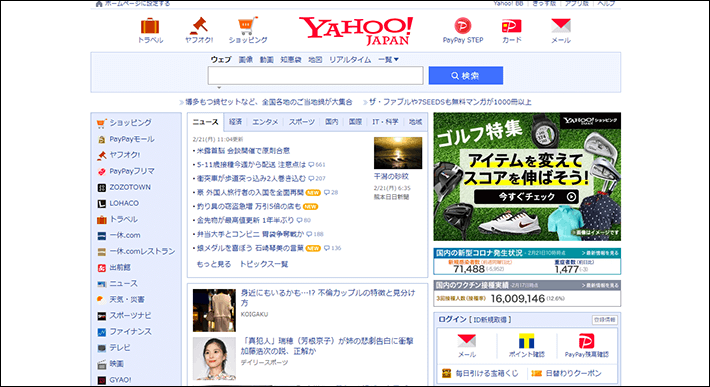This screenshot has width=710, height=387.
Task: Click the 天気・災害 icon in sidebar
Action: [x=101, y=300]
